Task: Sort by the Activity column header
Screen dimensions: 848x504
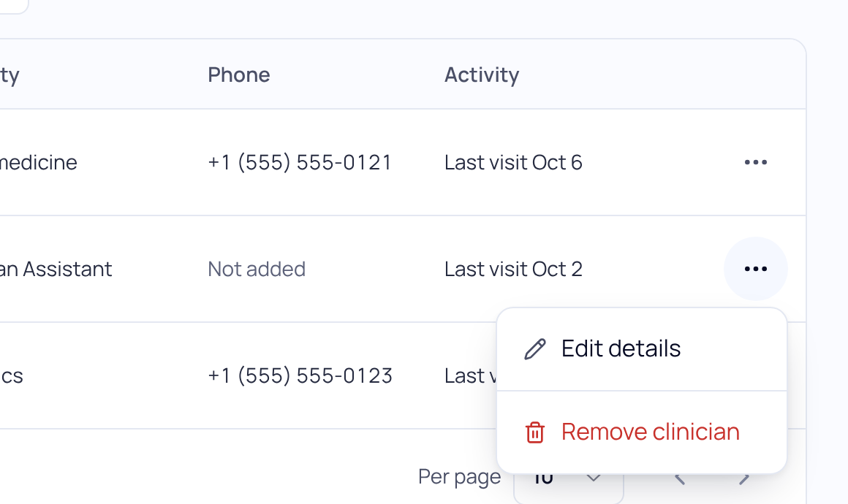Action: (x=481, y=75)
